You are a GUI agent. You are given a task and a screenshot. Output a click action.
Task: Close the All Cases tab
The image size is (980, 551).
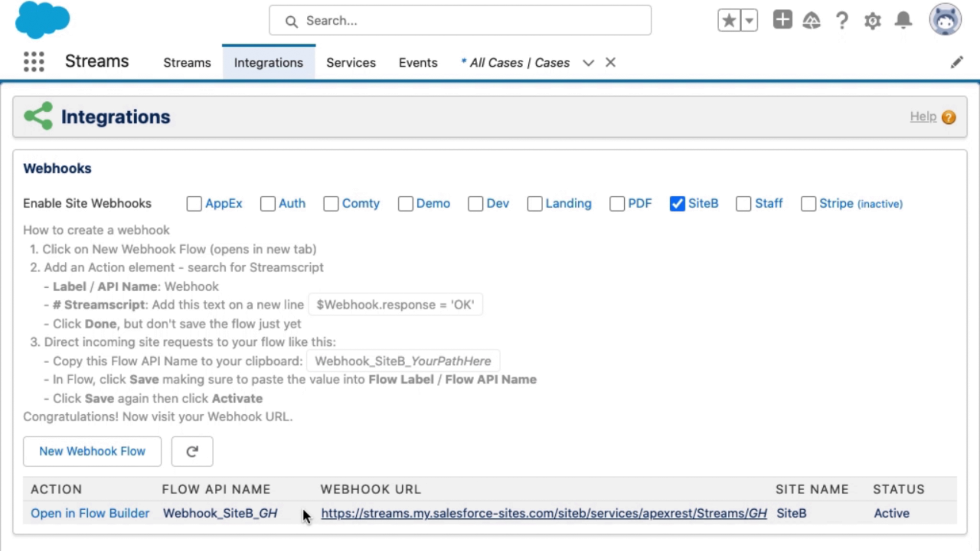tap(610, 62)
